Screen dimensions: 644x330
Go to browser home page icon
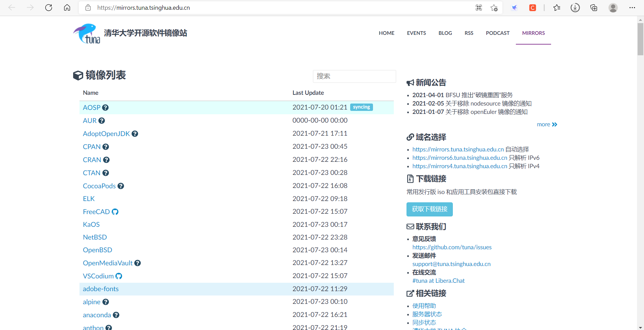click(67, 7)
